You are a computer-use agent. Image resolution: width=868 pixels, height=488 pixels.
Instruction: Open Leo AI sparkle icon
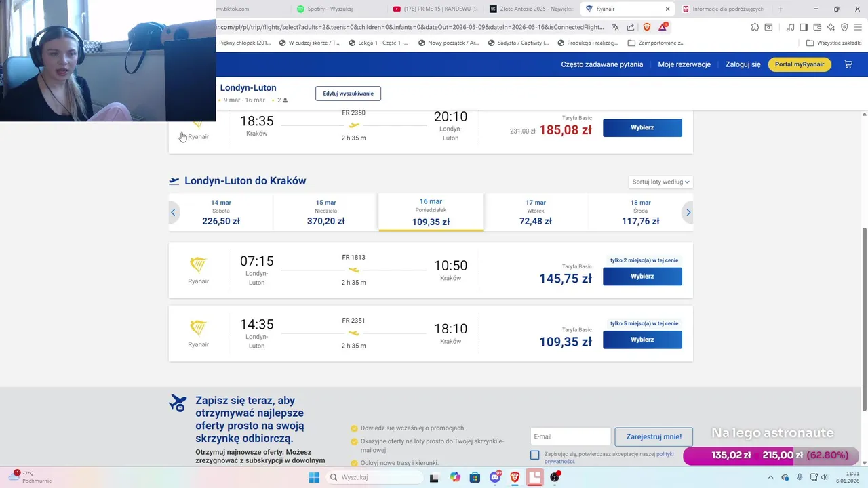[831, 27]
